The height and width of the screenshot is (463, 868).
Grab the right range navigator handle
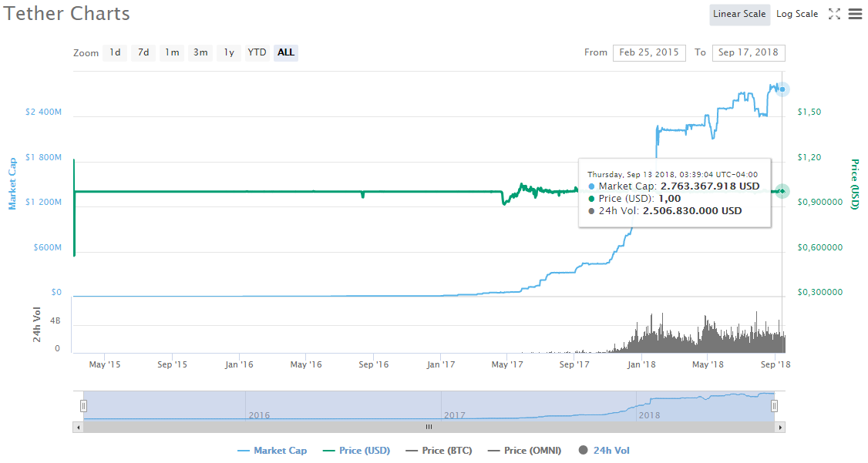pos(774,406)
